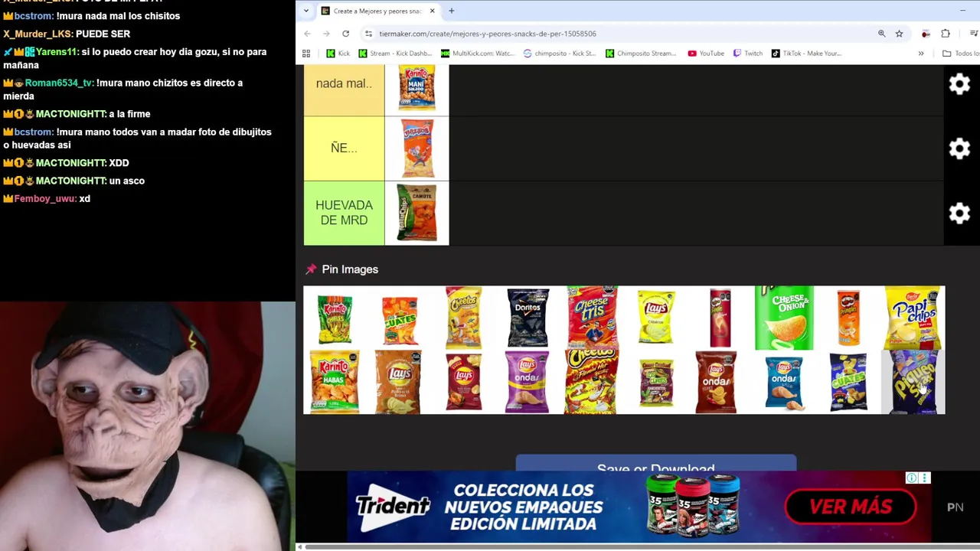Bookmark this page with the star icon
980x551 pixels.
click(899, 34)
